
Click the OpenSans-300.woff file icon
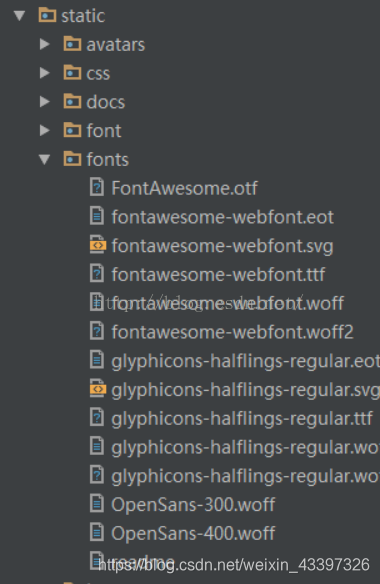(97, 503)
